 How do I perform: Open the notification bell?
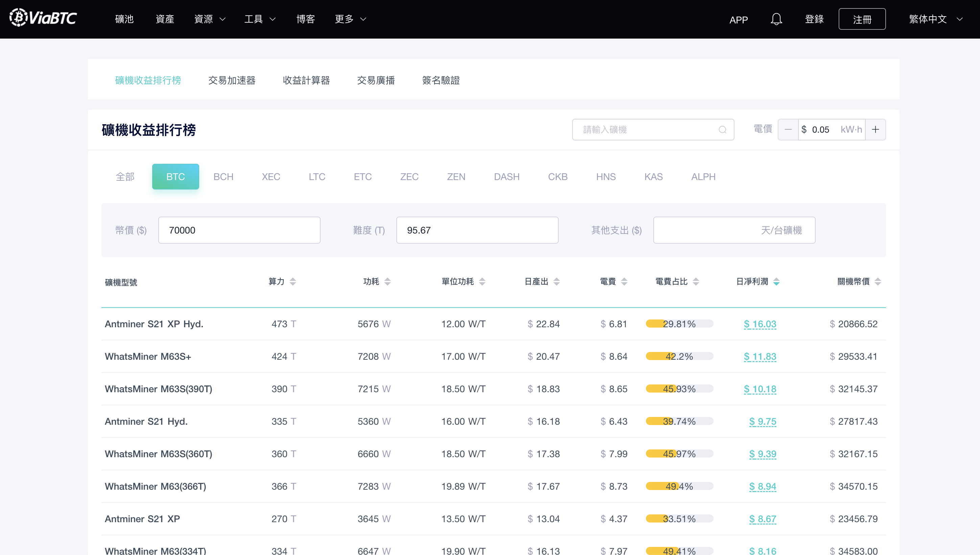click(776, 19)
